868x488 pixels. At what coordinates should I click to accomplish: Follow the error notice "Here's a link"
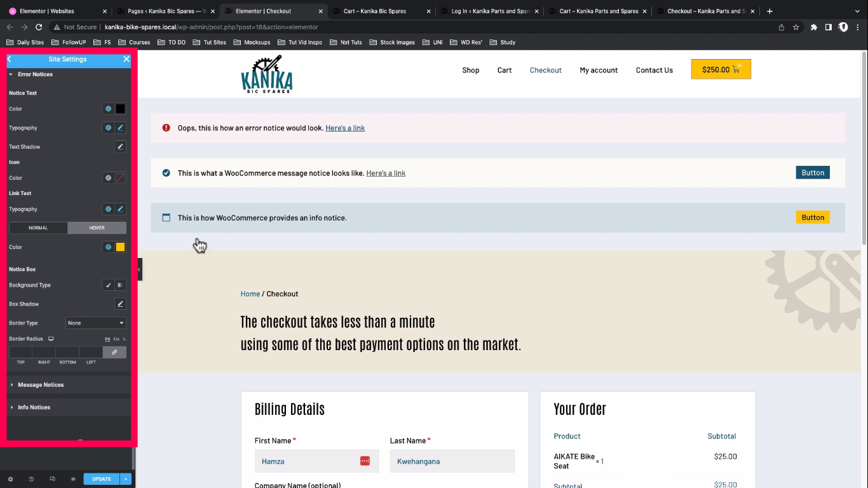(x=345, y=128)
